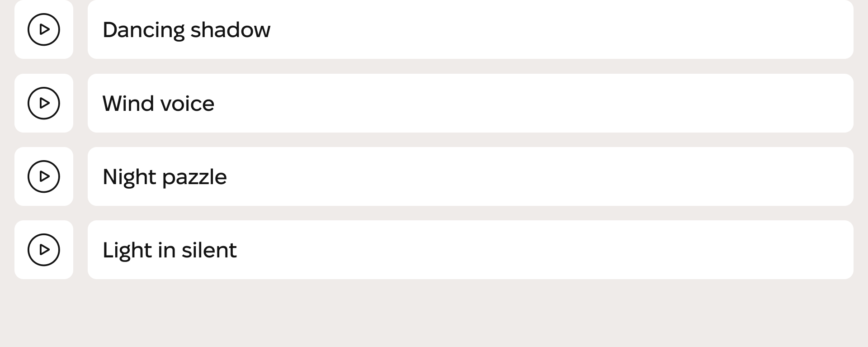
Task: Select the Wind voice text label
Action: (x=158, y=103)
